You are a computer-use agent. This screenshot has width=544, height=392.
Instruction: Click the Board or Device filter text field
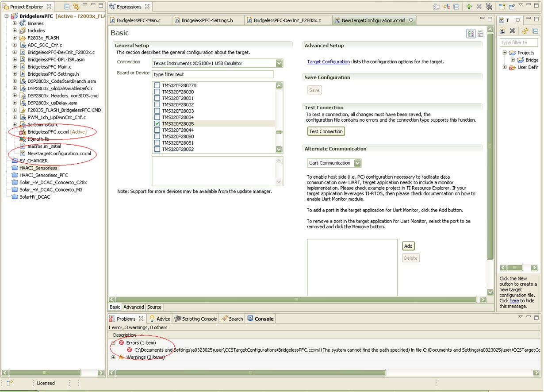(213, 74)
